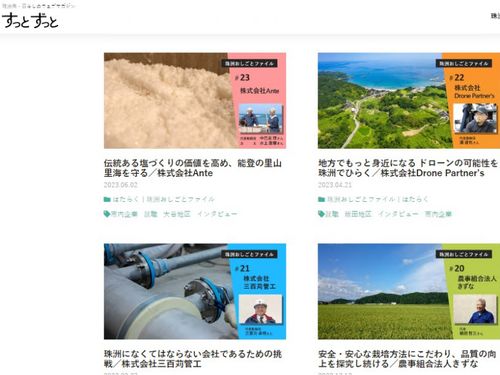The width and height of the screenshot is (500, 375).
Task: Open article title 安全・安心な栽培方法にこだわり
Action: [x=407, y=359]
